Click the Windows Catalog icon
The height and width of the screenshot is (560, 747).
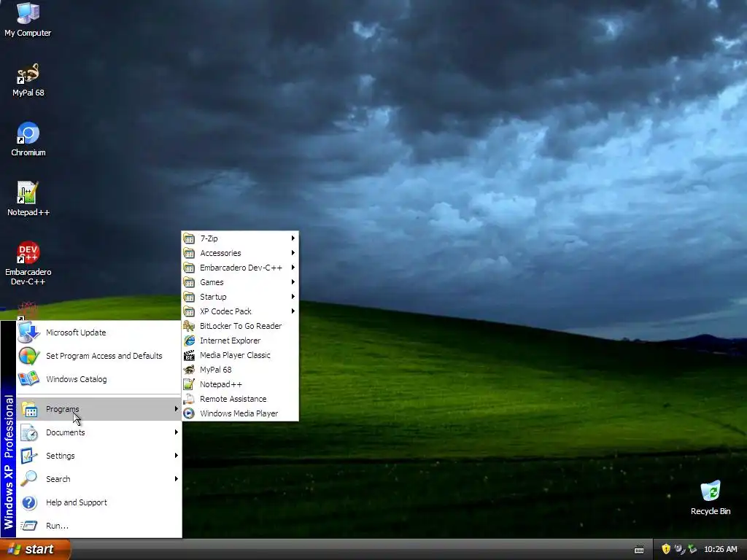tap(28, 379)
